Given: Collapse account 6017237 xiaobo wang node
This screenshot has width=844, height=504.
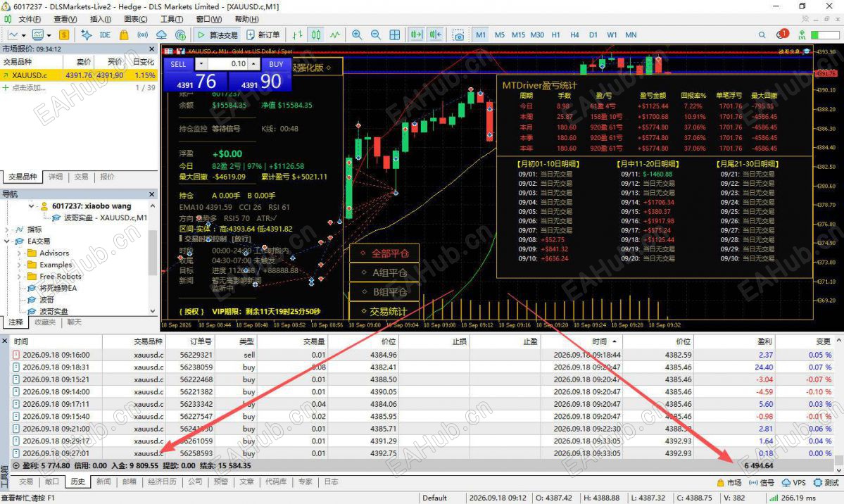Looking at the screenshot, I should pos(31,206).
